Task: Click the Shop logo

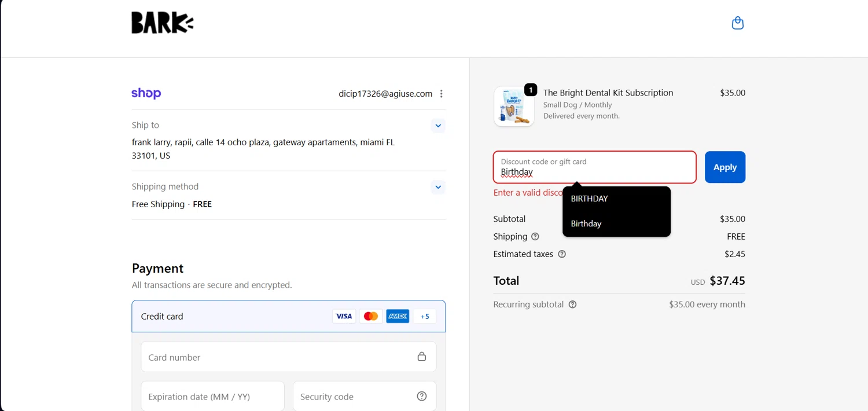Action: (146, 93)
